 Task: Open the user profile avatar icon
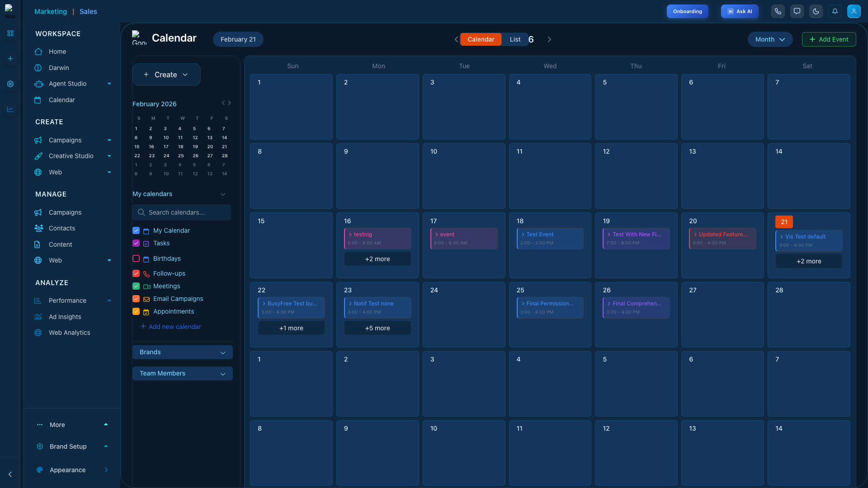(x=854, y=11)
